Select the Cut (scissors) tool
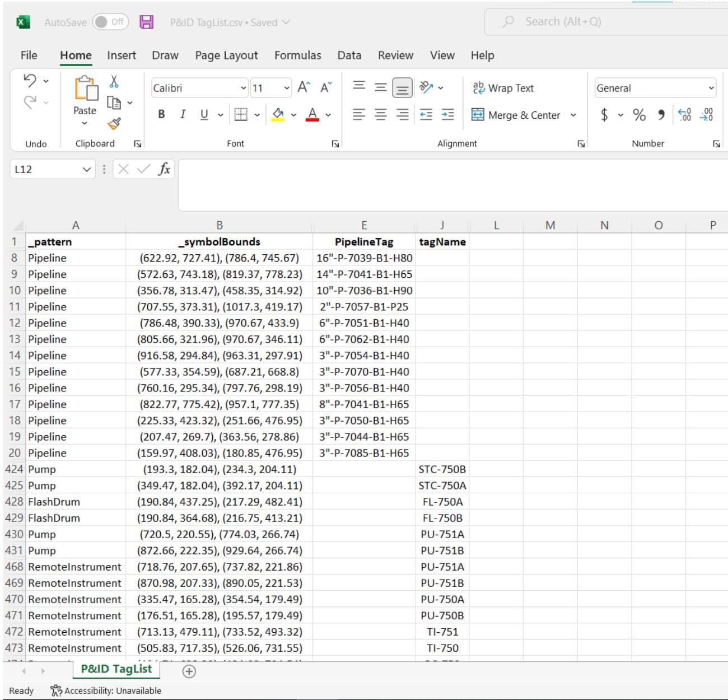This screenshot has width=728, height=700. point(114,82)
